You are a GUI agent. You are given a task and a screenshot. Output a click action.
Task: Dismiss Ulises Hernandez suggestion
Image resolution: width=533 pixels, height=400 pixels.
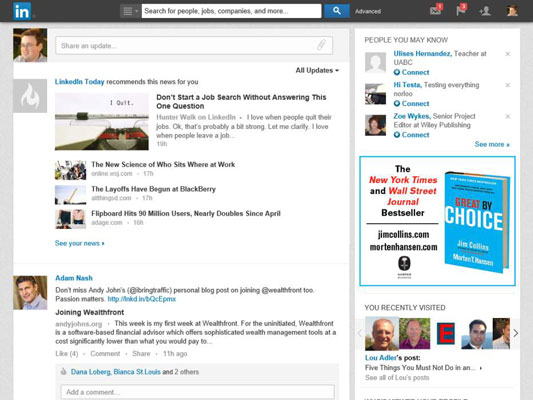tap(508, 54)
